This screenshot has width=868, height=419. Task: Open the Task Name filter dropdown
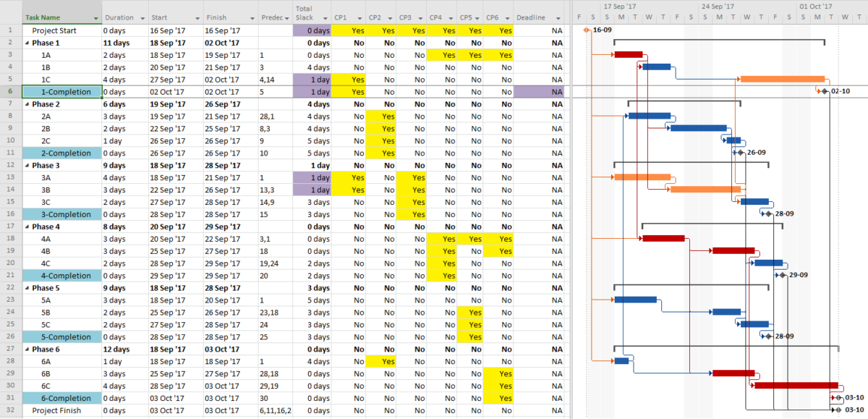tap(96, 17)
